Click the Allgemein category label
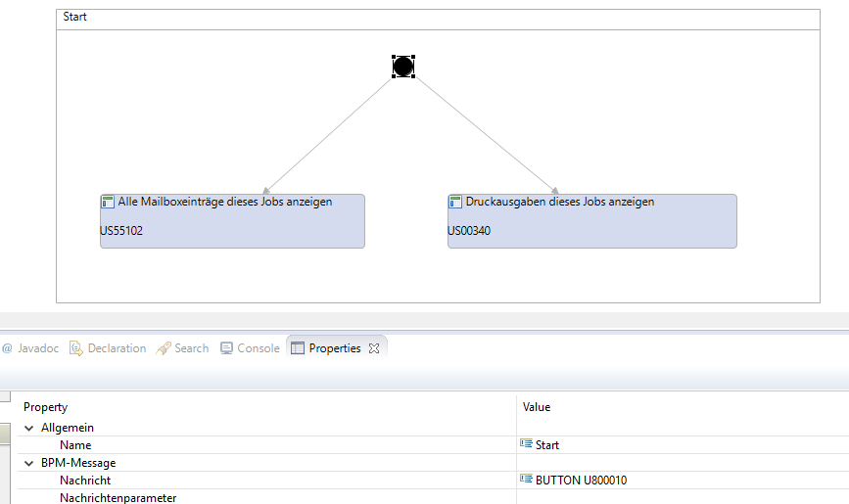849x504 pixels. pyautogui.click(x=68, y=428)
